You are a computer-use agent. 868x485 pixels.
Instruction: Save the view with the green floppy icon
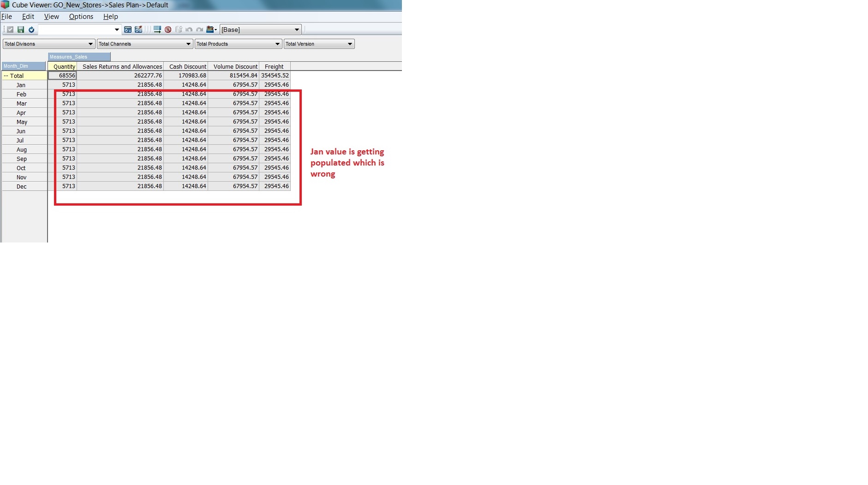point(21,30)
